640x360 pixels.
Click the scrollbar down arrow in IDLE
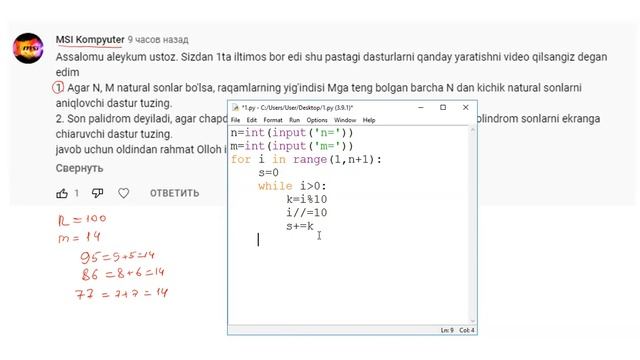coord(473,321)
